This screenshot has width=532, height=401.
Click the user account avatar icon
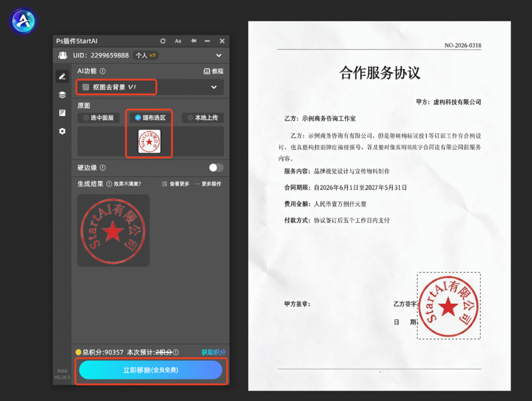[x=63, y=55]
